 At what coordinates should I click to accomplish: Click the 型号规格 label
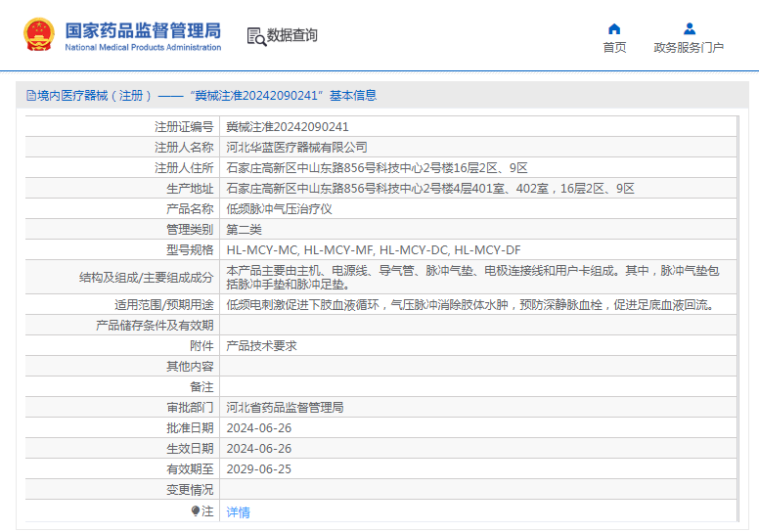[190, 250]
